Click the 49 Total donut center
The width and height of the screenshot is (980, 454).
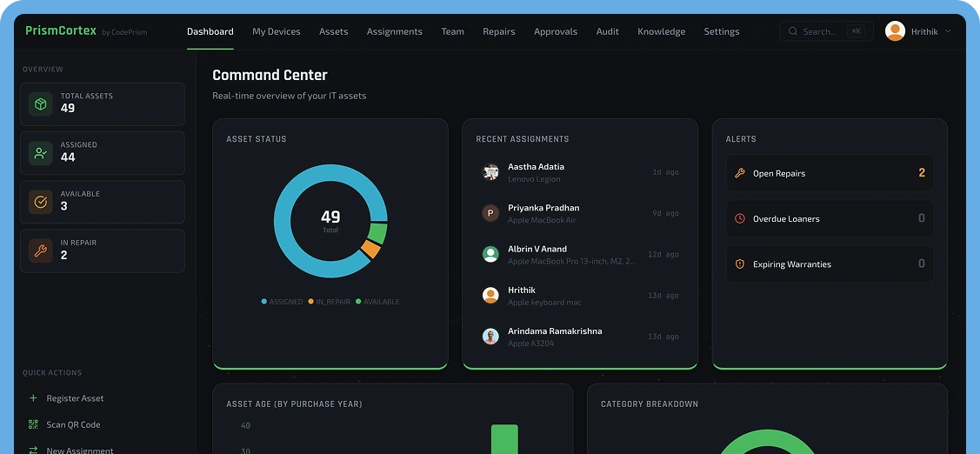pos(330,221)
